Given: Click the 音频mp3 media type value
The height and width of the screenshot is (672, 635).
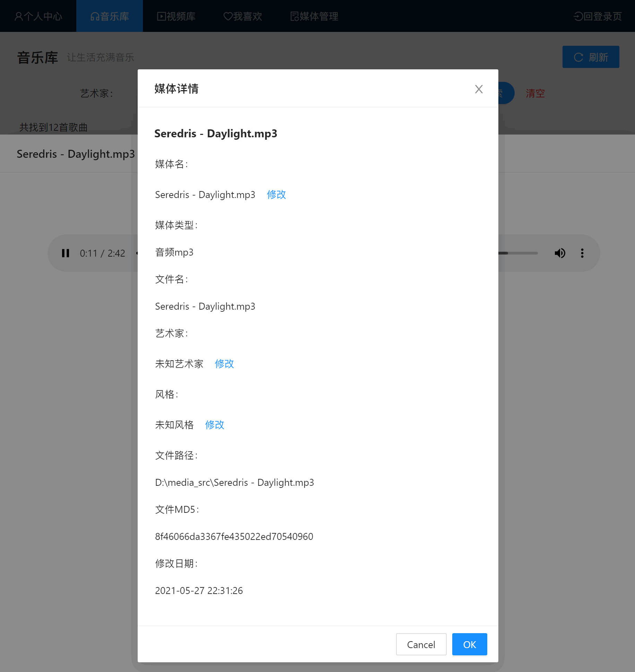Looking at the screenshot, I should tap(174, 252).
